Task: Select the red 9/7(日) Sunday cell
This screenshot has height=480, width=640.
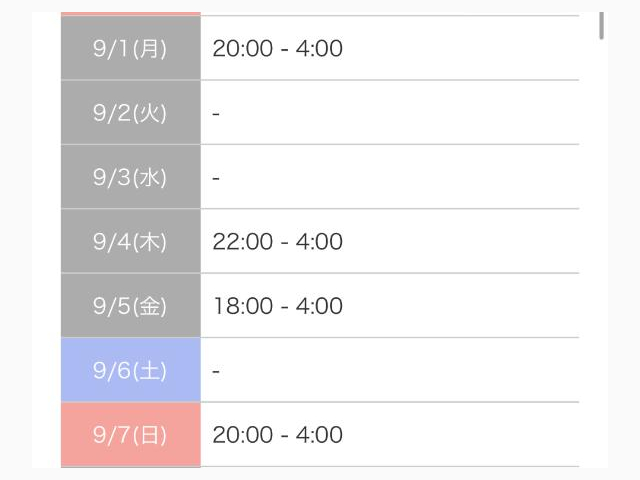Action: [131, 434]
